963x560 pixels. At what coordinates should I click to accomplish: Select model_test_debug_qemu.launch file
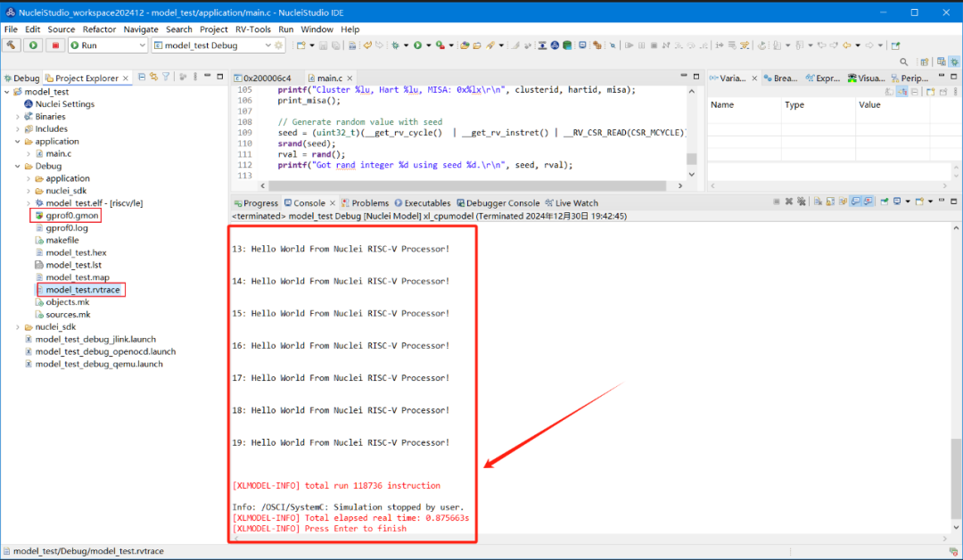pos(99,364)
